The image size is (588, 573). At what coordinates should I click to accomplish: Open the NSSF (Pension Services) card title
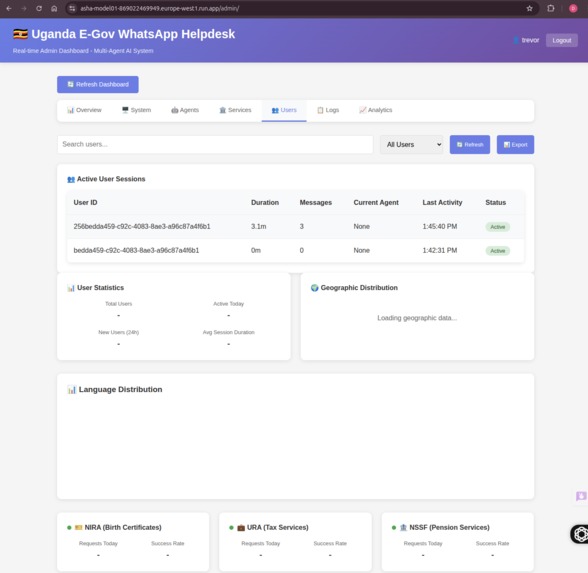pyautogui.click(x=449, y=528)
